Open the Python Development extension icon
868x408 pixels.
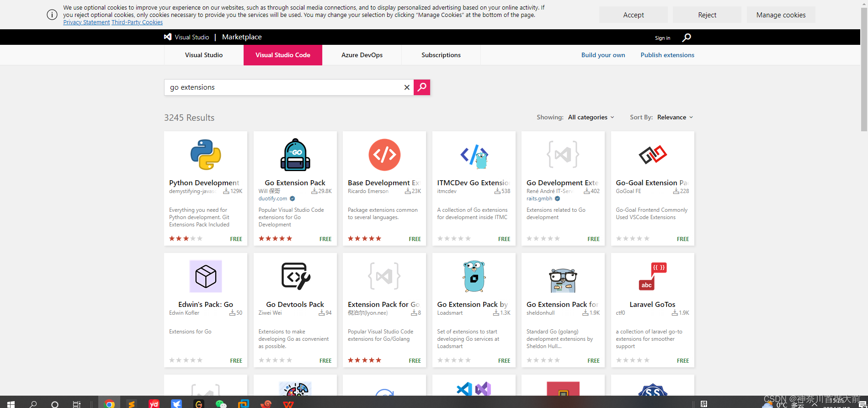pyautogui.click(x=206, y=155)
